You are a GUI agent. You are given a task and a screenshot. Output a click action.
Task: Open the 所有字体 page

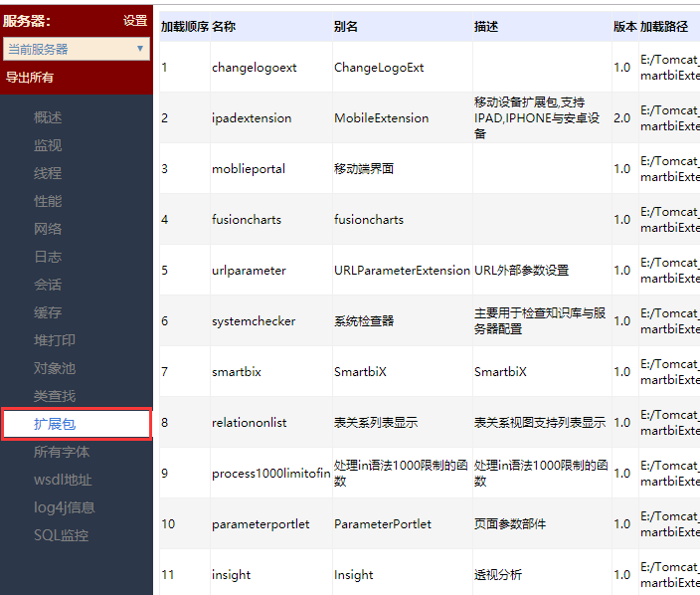(62, 452)
